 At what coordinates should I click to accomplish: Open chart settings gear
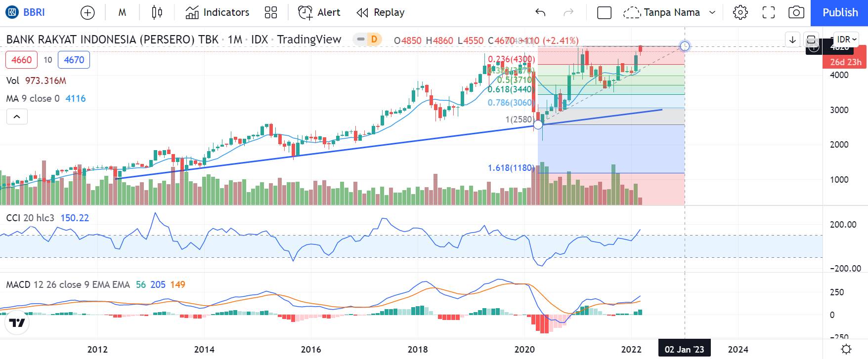[740, 12]
